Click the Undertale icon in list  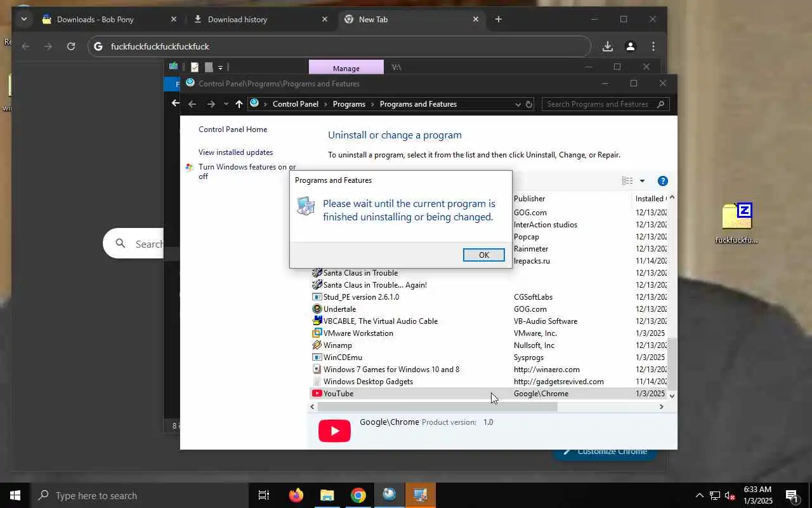pyautogui.click(x=317, y=309)
